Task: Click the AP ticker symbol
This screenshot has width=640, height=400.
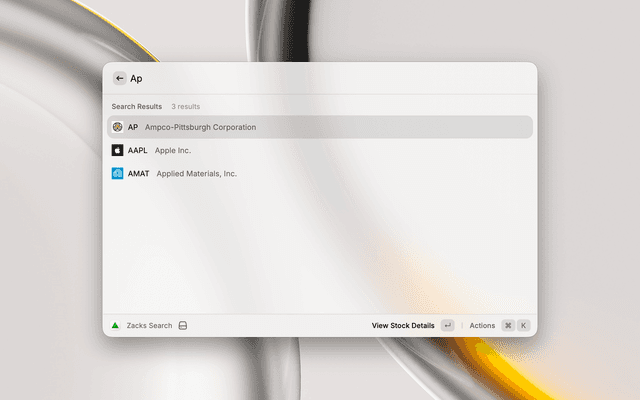Action: [133, 127]
